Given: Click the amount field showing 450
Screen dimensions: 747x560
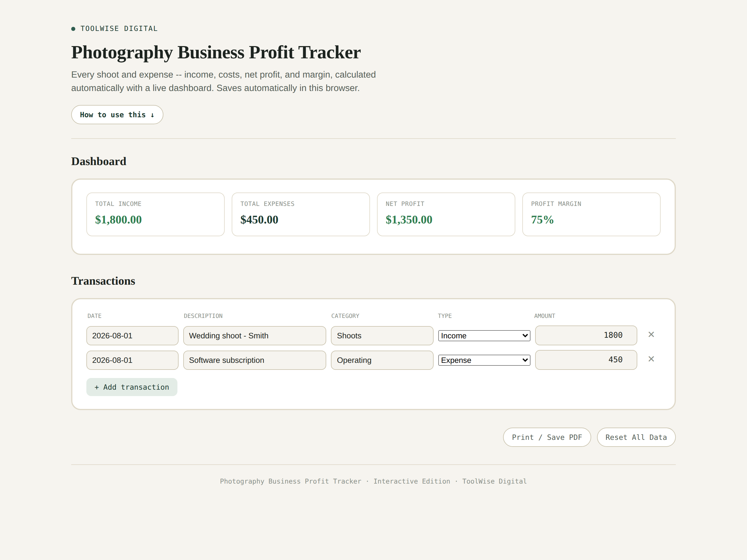Looking at the screenshot, I should click(x=586, y=360).
